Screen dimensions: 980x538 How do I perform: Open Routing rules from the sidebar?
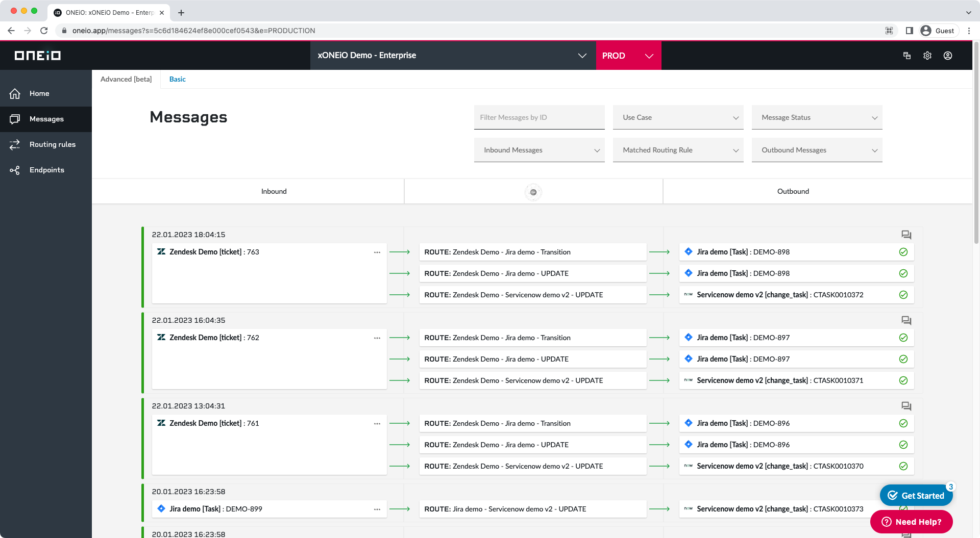(x=52, y=144)
